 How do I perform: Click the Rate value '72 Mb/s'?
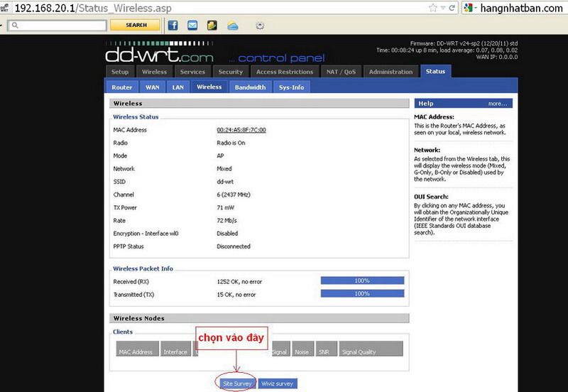[x=226, y=221]
